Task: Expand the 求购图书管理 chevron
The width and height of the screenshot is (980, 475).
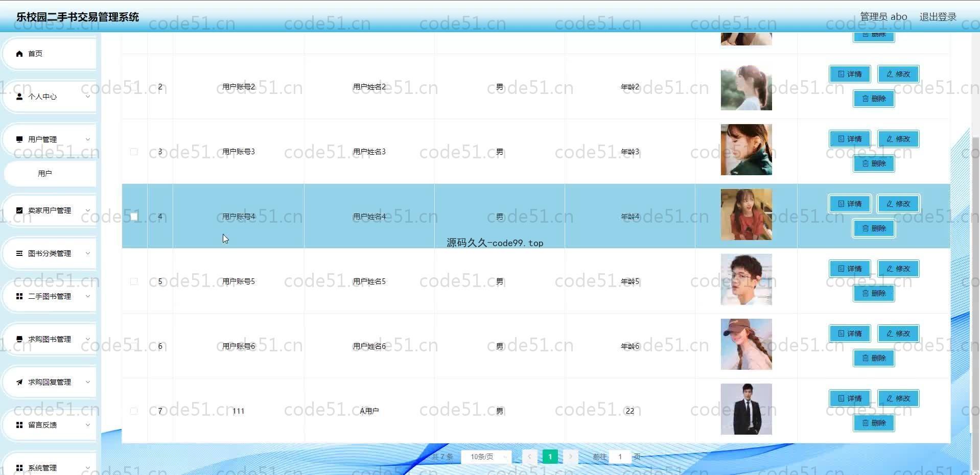Action: pyautogui.click(x=87, y=339)
